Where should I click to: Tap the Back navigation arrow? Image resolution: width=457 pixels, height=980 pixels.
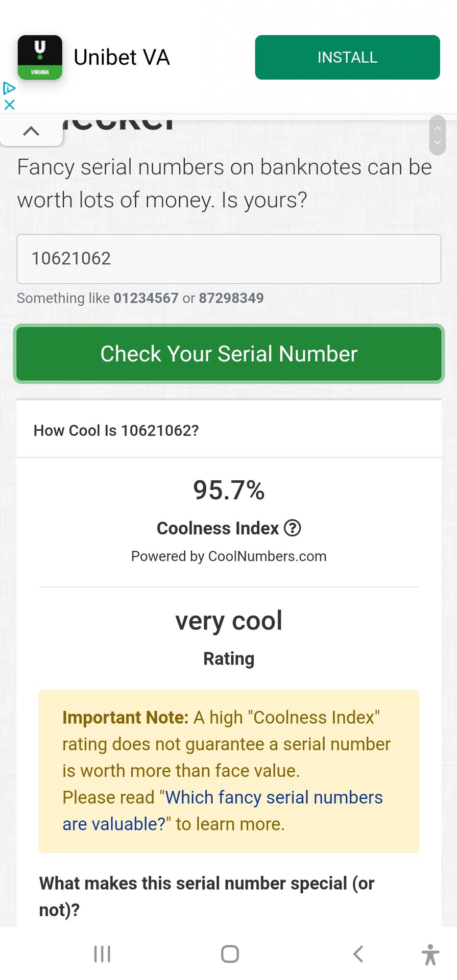pyautogui.click(x=358, y=953)
